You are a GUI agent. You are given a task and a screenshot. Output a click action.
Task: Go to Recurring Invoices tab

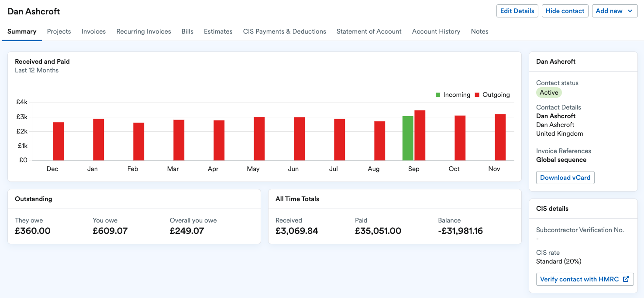pyautogui.click(x=144, y=31)
